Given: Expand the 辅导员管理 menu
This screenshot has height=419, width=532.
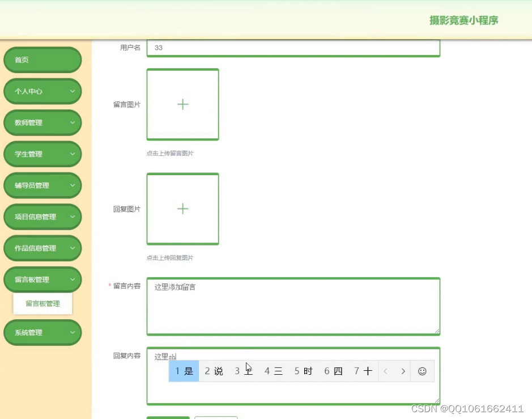Looking at the screenshot, I should tap(42, 185).
